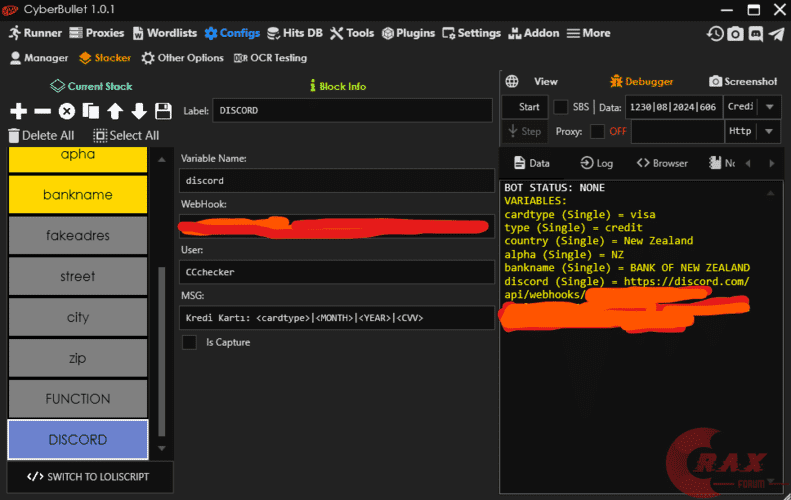Select the street block
This screenshot has width=791, height=500.
point(78,276)
